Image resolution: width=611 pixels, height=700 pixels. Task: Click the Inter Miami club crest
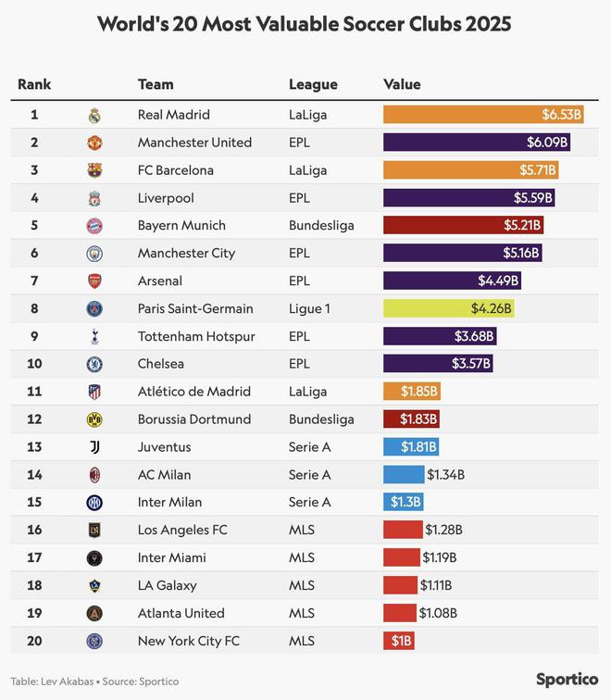click(94, 557)
